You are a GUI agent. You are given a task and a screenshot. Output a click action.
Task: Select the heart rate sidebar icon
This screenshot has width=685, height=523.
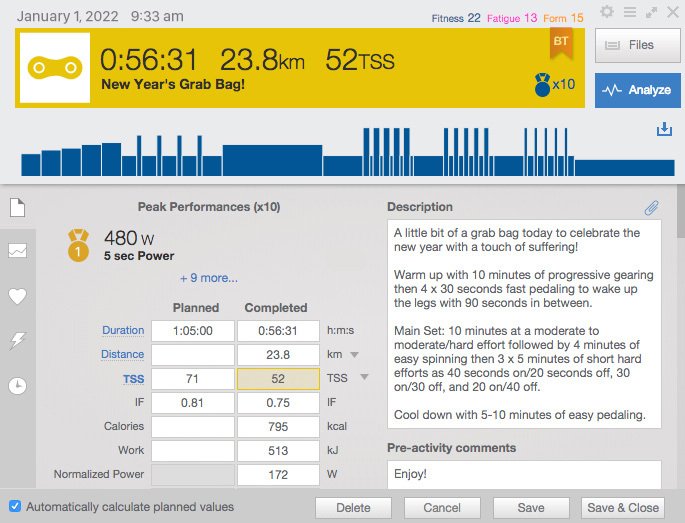click(17, 296)
